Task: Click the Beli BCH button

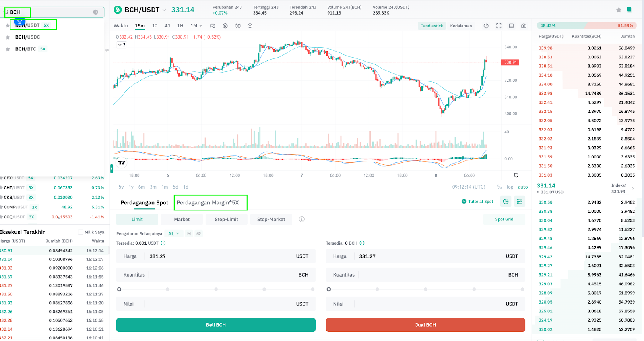Action: coord(216,325)
